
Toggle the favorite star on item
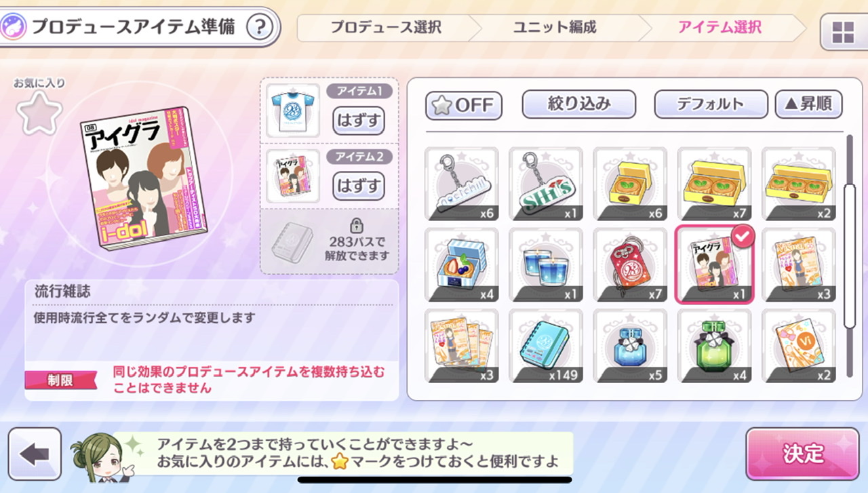pos(39,113)
